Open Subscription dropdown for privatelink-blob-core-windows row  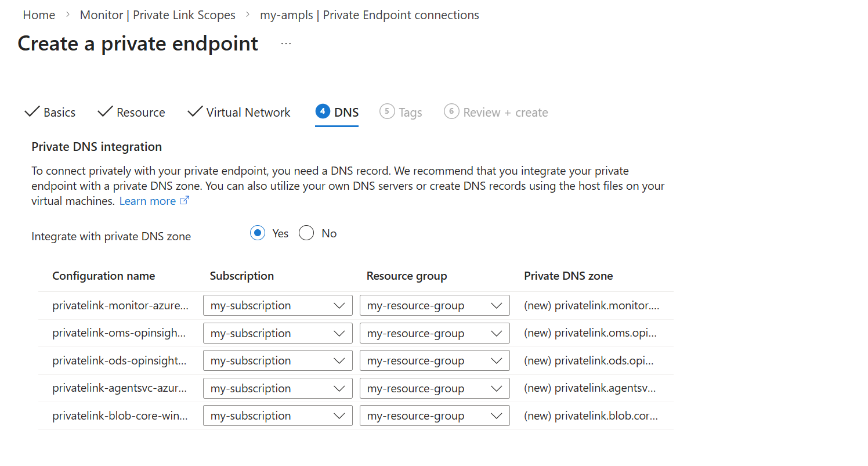pos(277,416)
